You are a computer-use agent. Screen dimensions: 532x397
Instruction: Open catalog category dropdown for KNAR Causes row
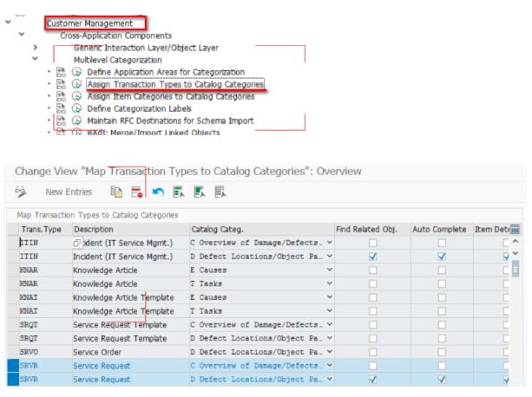[330, 270]
